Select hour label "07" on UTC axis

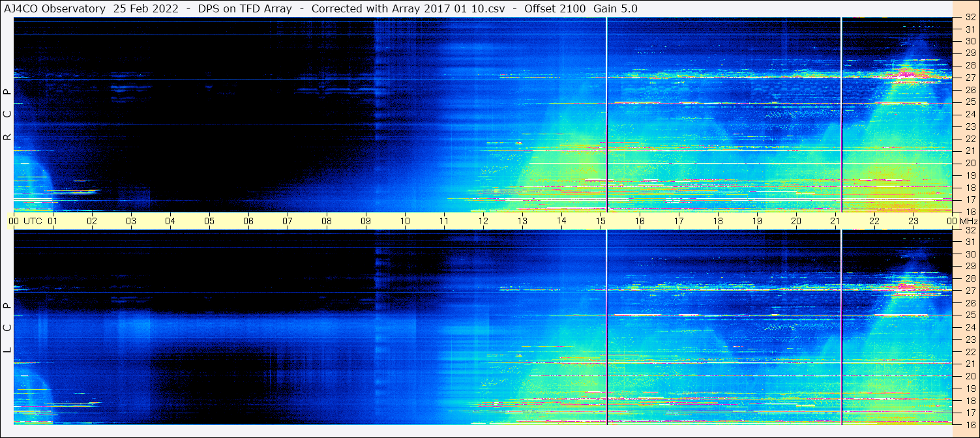(x=288, y=221)
